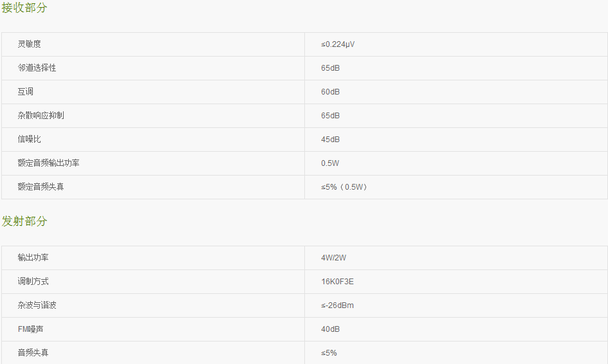Click the 60dB intermodulation value
The width and height of the screenshot is (608, 364).
click(x=330, y=92)
